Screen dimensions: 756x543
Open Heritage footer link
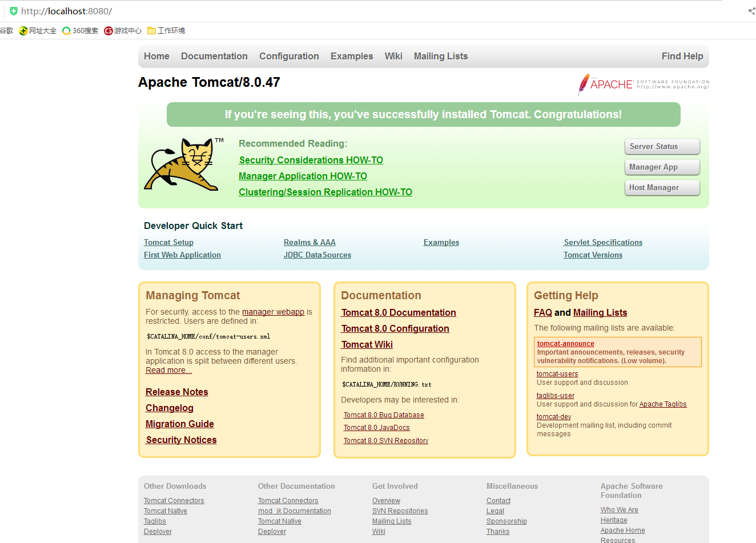[614, 520]
